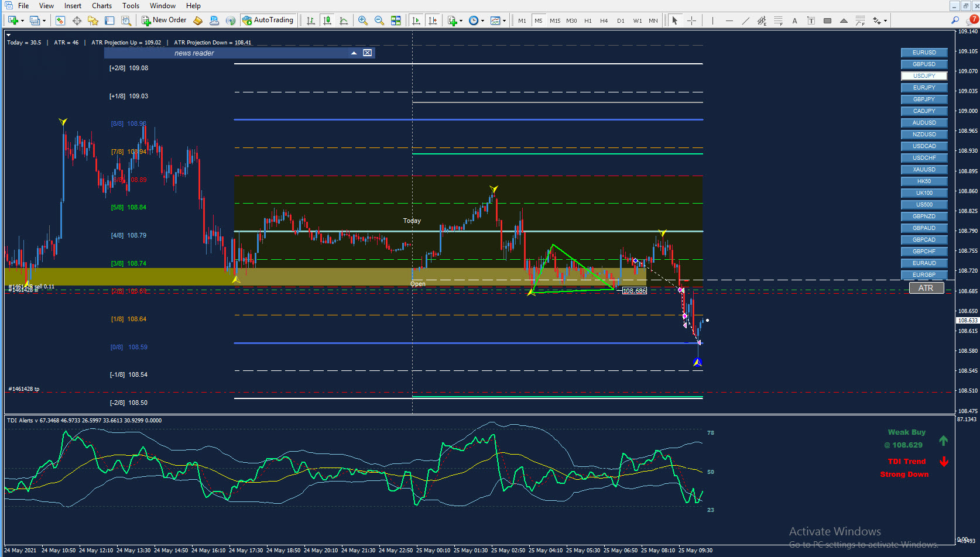Click the Zoom In magnifier icon
The image size is (980, 557).
(x=363, y=20)
